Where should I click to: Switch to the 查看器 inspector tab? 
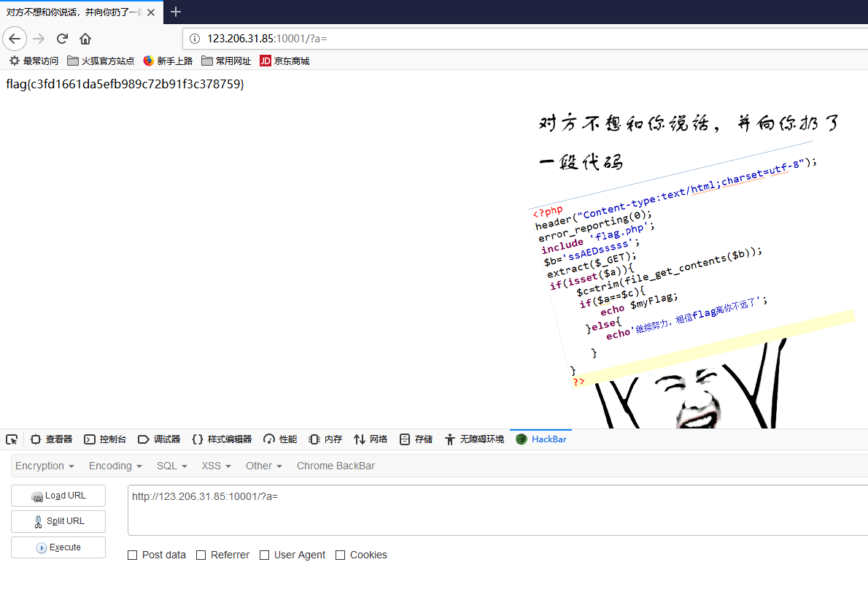tap(52, 439)
